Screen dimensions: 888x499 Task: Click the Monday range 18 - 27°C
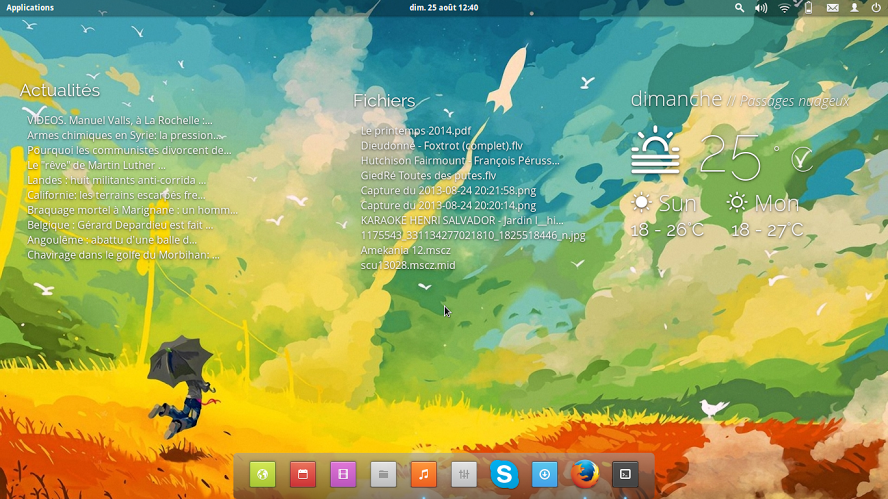(767, 230)
